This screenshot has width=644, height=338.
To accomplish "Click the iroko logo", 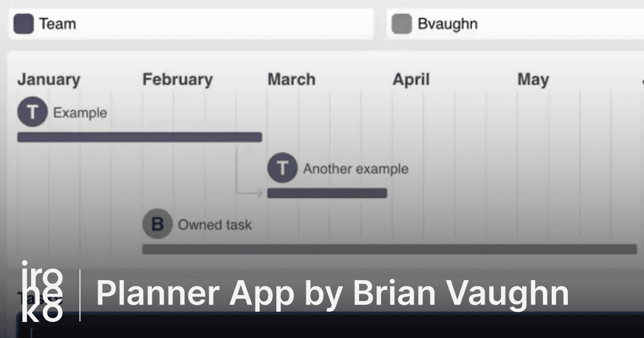I will [42, 290].
